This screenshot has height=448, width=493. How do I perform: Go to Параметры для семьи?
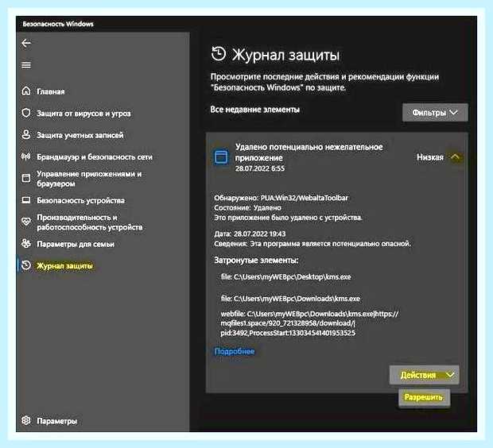coord(76,244)
